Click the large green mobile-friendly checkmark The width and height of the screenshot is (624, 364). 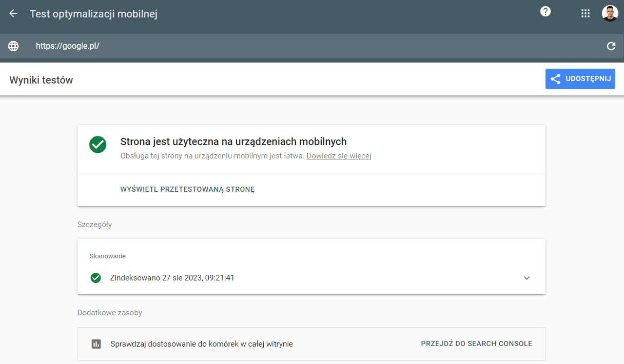[98, 145]
